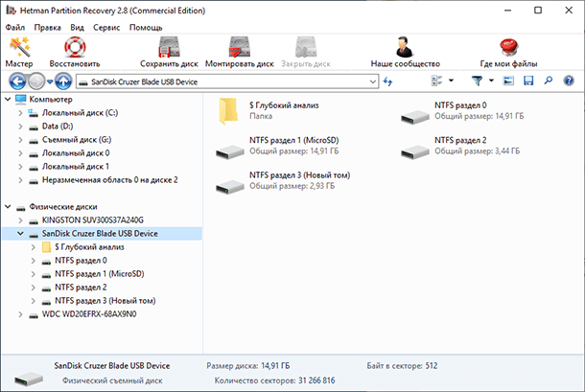The image size is (585, 392).
Task: Select Локальный диск 1 in tree
Action: tap(76, 167)
